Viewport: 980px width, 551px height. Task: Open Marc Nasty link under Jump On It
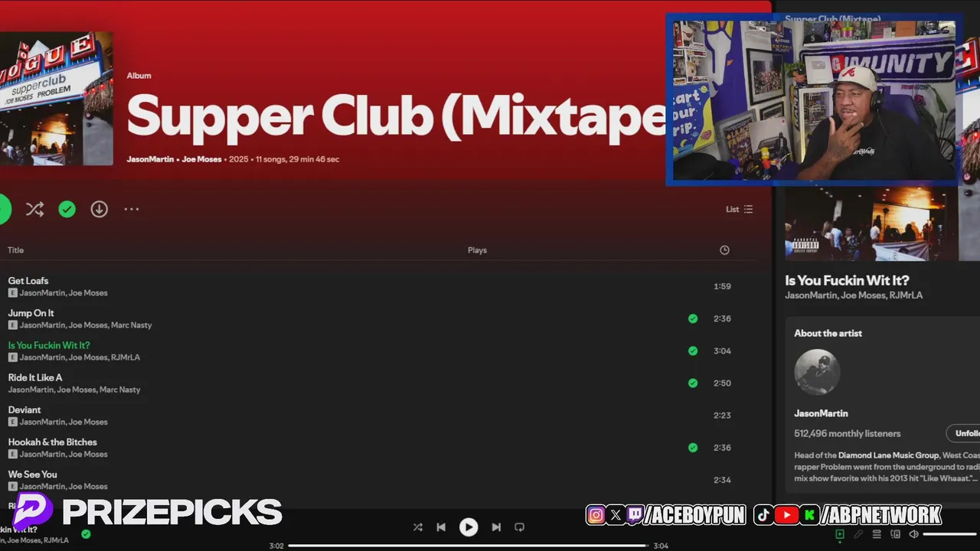132,325
